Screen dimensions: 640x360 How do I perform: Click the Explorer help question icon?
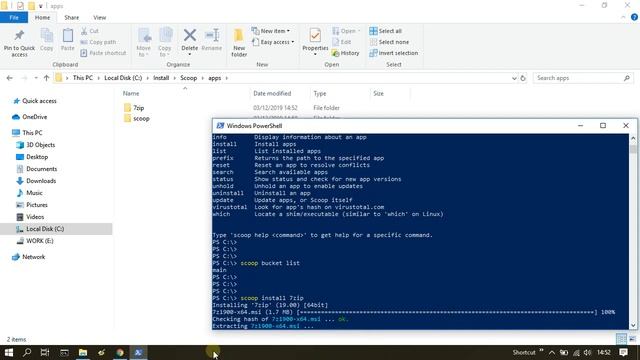pyautogui.click(x=634, y=17)
